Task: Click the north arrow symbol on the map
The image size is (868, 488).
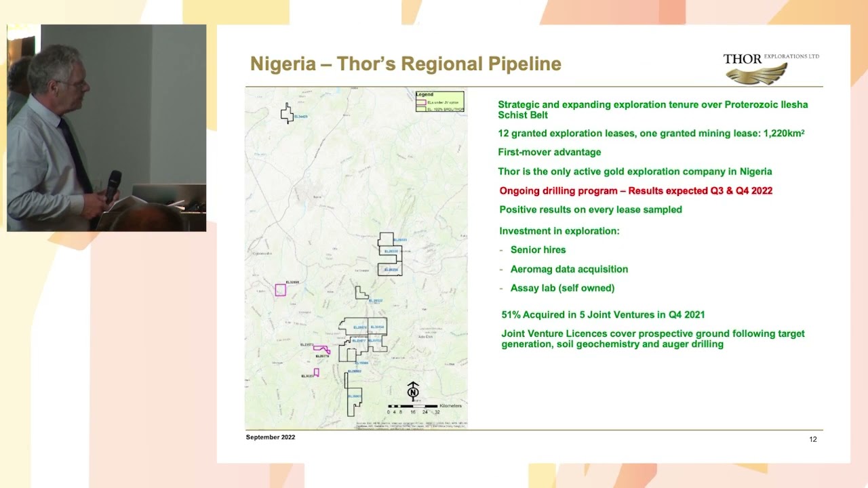Action: [413, 391]
